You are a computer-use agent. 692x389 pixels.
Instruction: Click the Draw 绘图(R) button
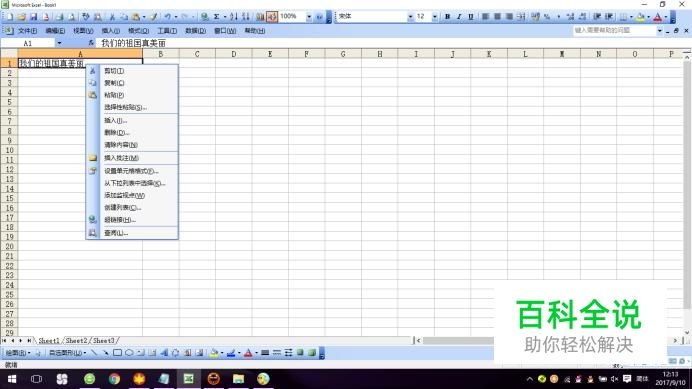tap(18, 353)
